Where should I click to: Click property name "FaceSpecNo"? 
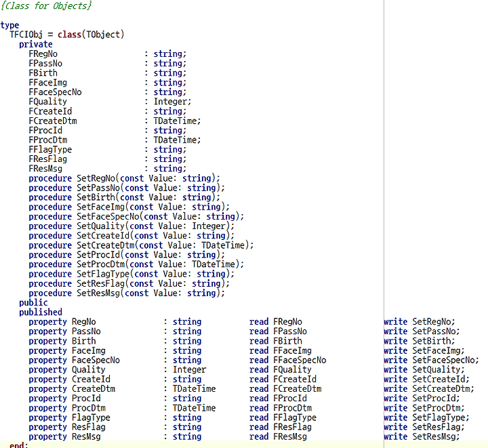pos(96,361)
